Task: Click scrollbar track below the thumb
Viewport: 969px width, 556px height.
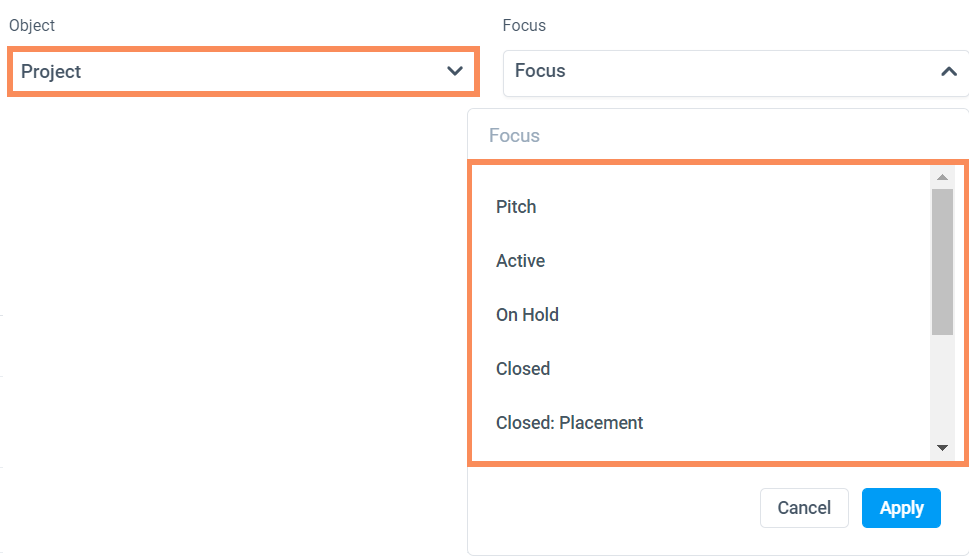Action: [x=942, y=390]
